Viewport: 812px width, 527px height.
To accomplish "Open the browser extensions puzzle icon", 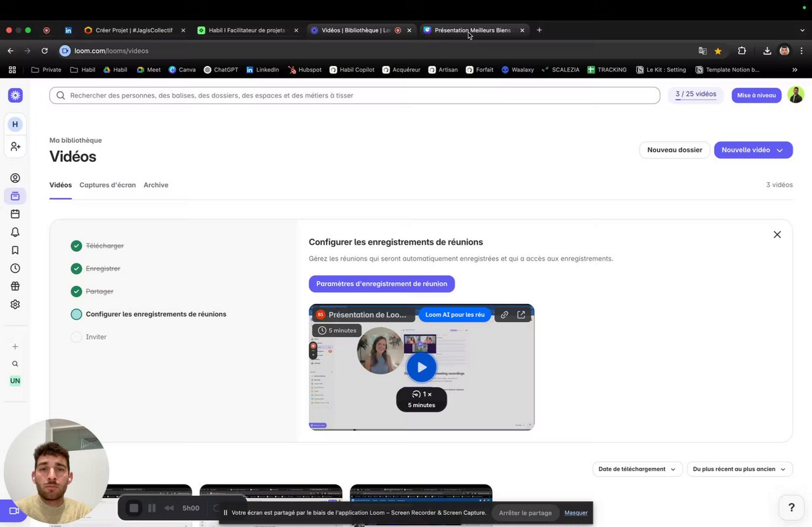I will point(742,51).
